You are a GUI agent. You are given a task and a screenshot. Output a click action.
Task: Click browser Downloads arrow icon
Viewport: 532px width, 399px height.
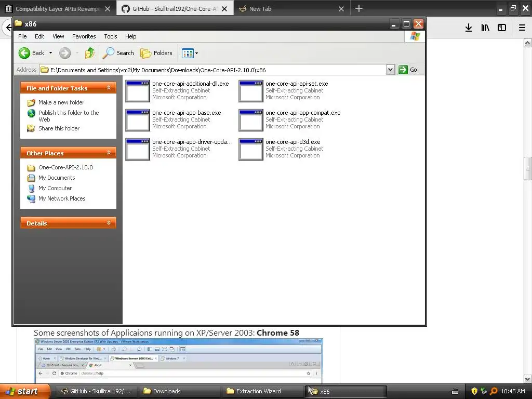tap(469, 28)
